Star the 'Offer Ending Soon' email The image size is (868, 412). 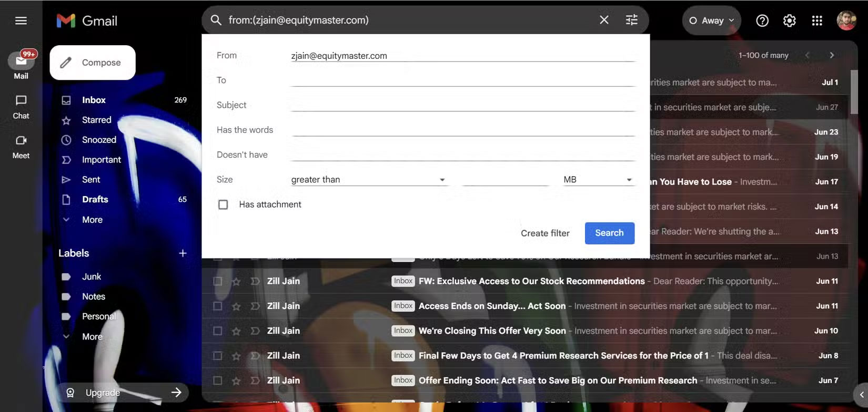click(236, 380)
